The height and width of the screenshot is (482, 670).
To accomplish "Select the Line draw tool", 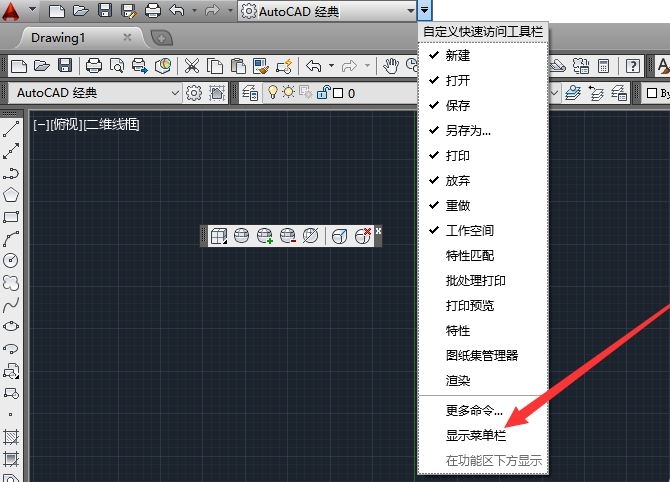I will 11,129.
